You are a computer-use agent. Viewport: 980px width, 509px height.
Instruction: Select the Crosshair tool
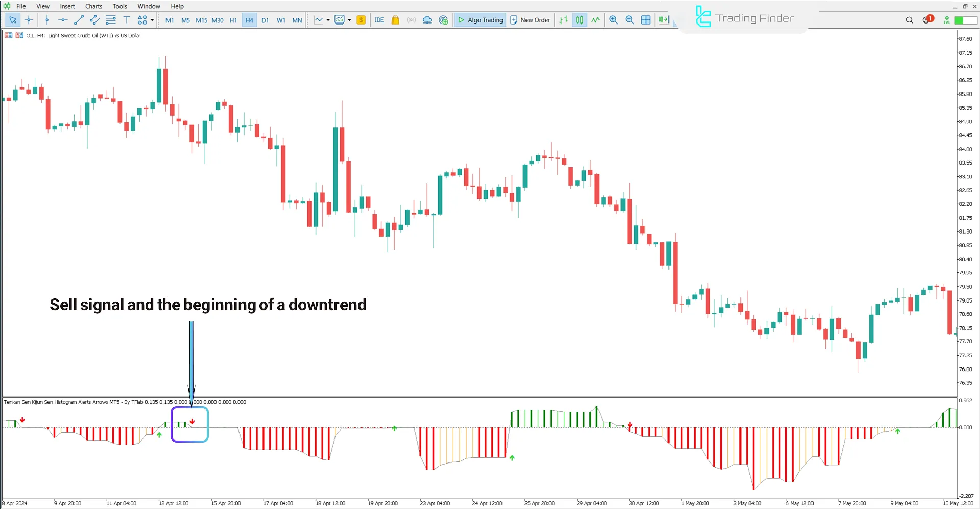tap(29, 20)
